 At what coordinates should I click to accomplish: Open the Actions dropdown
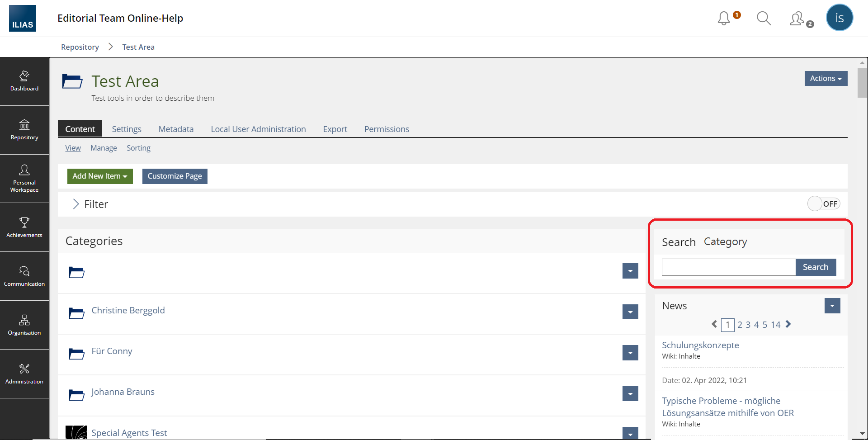[826, 78]
